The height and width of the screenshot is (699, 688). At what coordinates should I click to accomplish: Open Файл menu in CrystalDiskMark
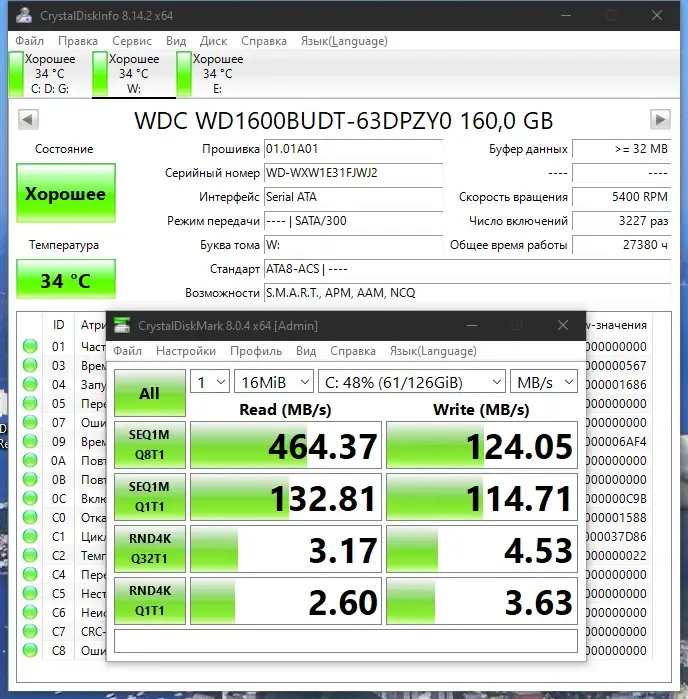[x=127, y=351]
